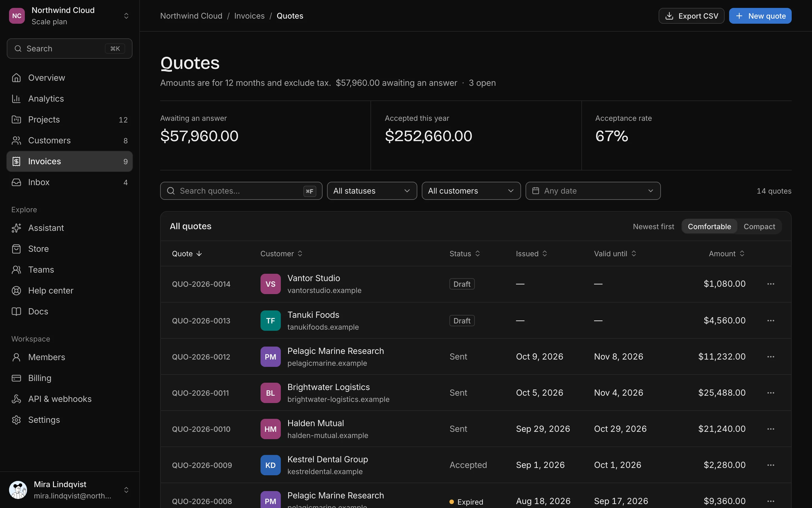
Task: Select Invoices in the sidebar
Action: [69, 161]
